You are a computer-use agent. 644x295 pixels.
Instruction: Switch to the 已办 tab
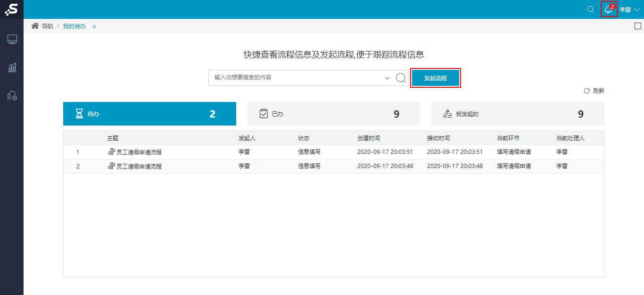point(334,113)
